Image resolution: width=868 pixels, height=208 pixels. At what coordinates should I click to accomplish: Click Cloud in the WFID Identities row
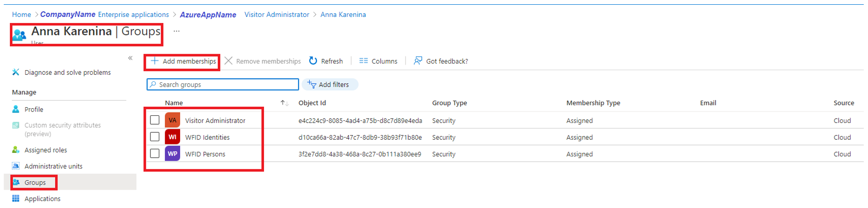[842, 137]
